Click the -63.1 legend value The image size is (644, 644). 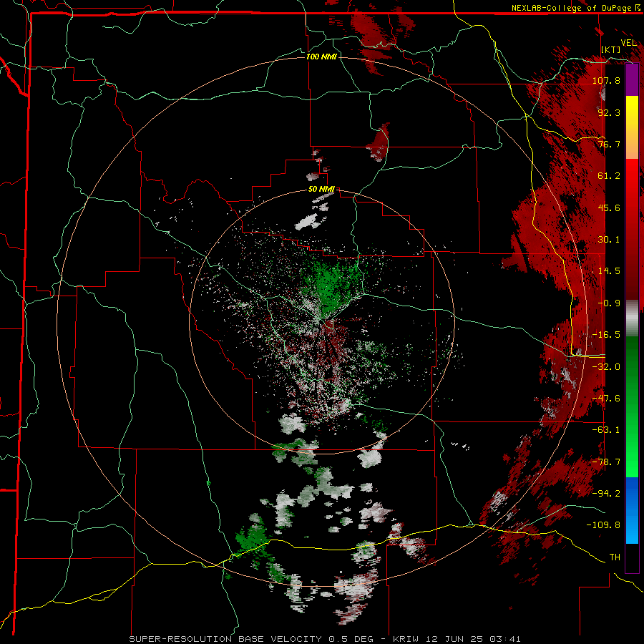(606, 430)
